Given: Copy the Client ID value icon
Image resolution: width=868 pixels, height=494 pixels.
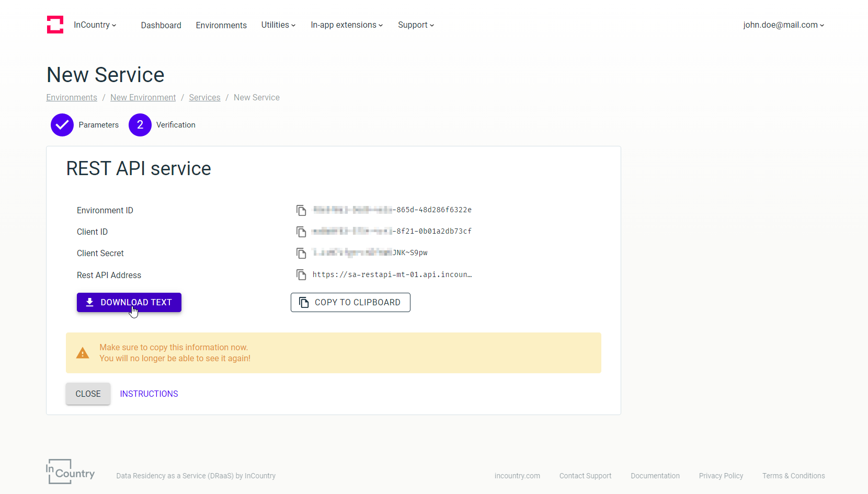Looking at the screenshot, I should (x=301, y=232).
